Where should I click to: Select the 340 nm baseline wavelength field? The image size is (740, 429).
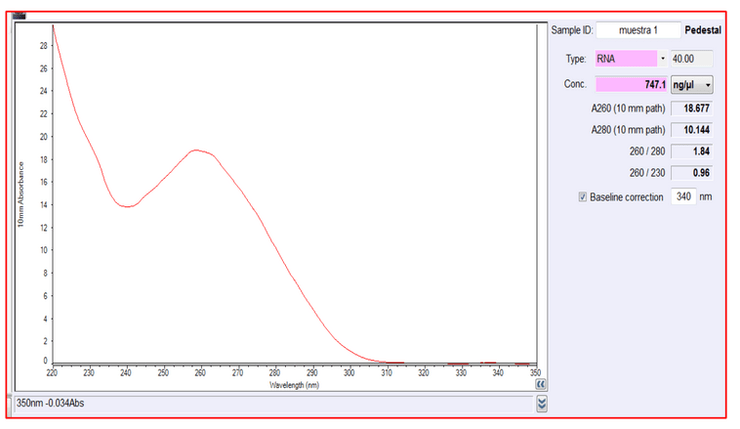coord(684,197)
